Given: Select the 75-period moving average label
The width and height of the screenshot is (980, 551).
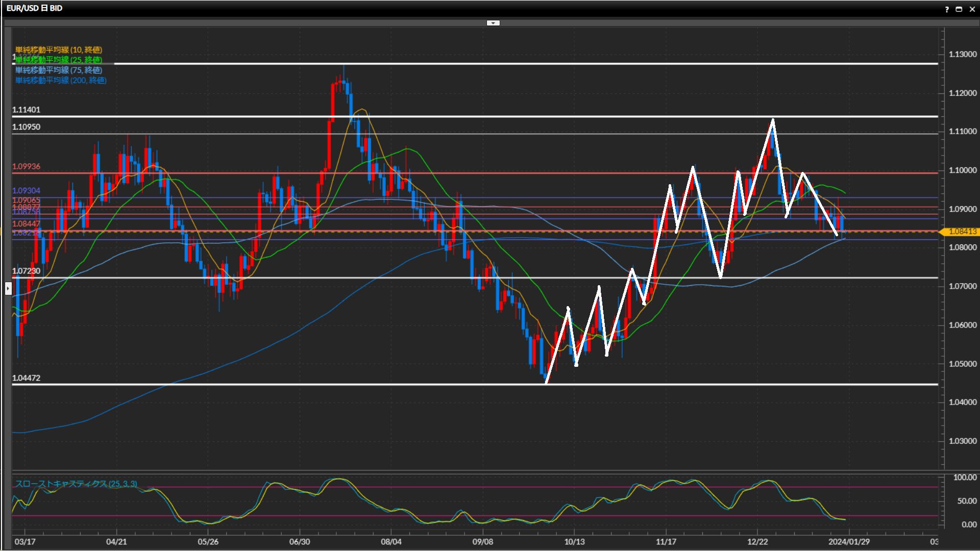Looking at the screenshot, I should click(59, 70).
